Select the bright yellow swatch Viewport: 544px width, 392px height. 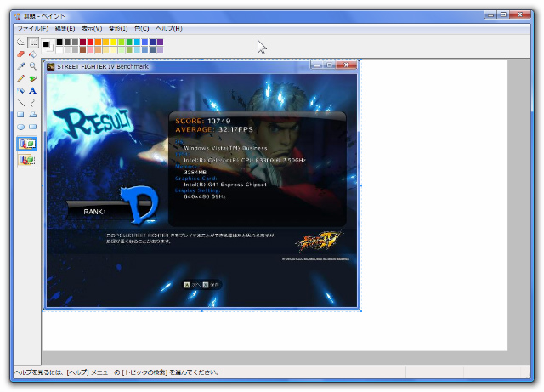113,43
